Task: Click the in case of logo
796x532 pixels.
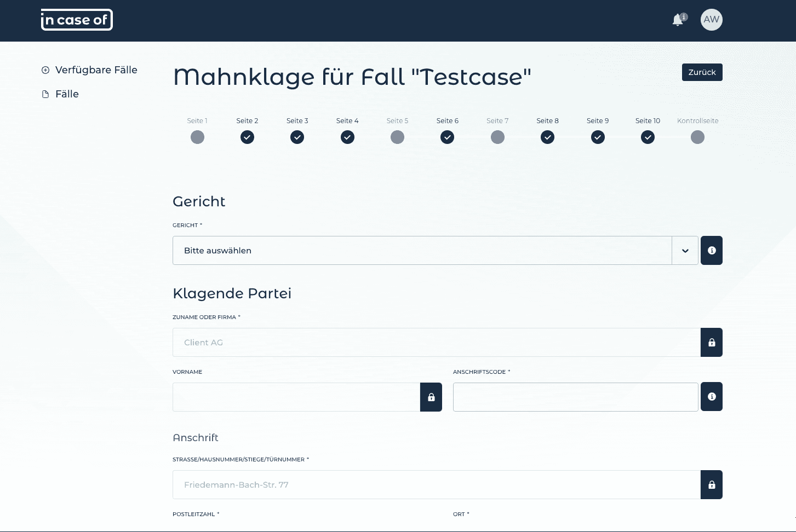Action: [x=77, y=20]
